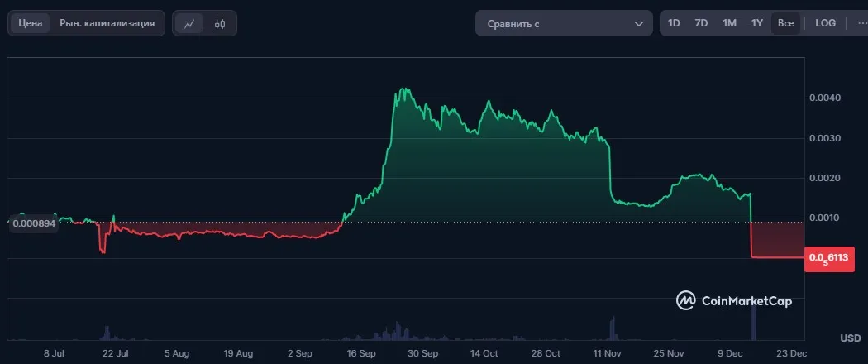Viewport: 868px width, 364px height.
Task: Switch chart to Рын. капитализация view
Action: (x=107, y=23)
